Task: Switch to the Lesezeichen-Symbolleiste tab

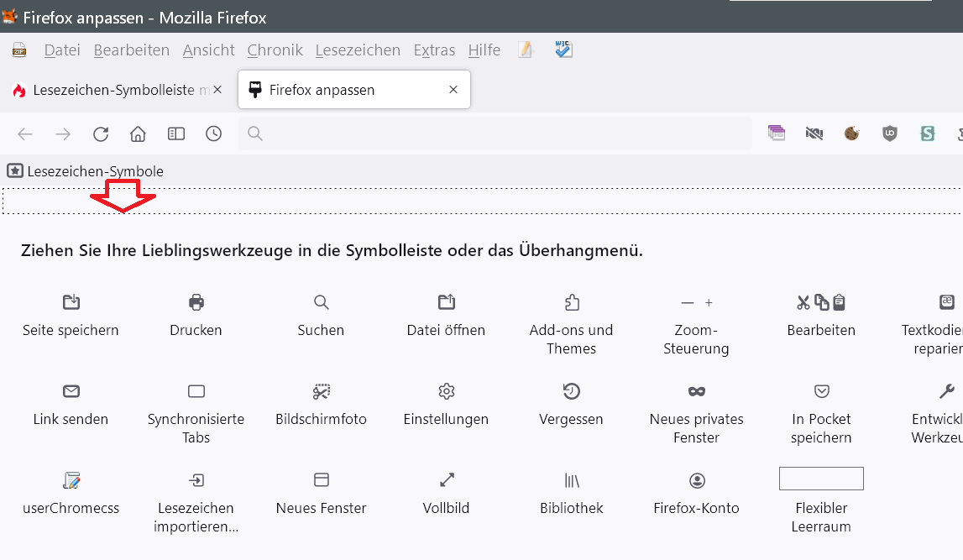Action: tap(113, 90)
